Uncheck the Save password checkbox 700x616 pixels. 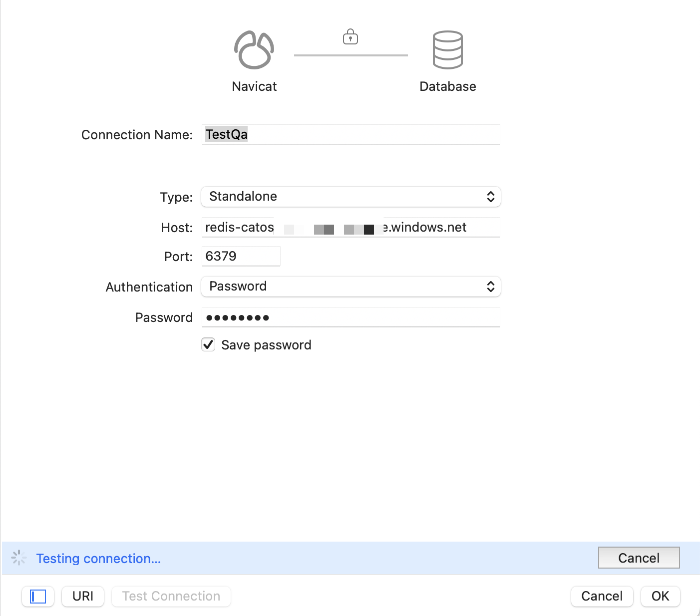(208, 345)
